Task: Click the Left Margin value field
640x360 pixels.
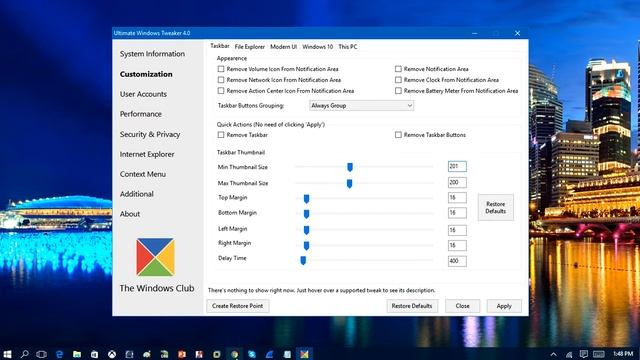Action: click(457, 230)
